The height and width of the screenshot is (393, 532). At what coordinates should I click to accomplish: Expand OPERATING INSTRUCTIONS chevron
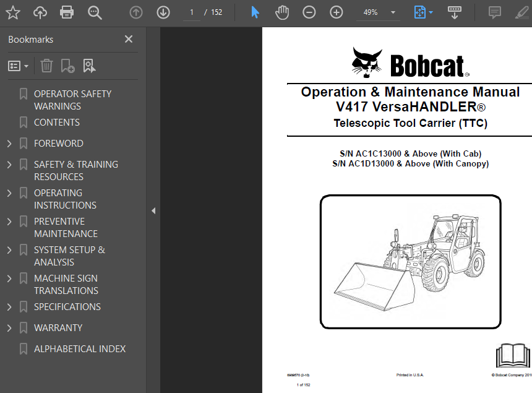click(9, 193)
